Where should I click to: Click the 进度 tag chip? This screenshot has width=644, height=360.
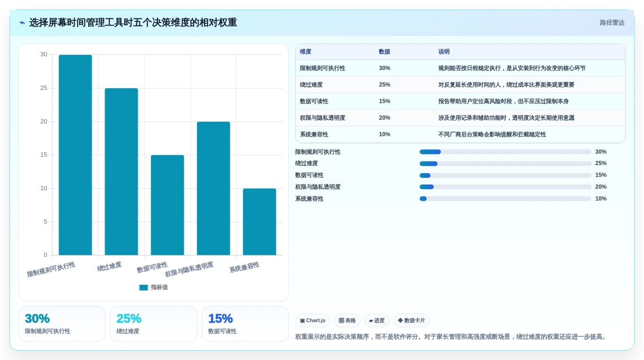[x=377, y=321]
